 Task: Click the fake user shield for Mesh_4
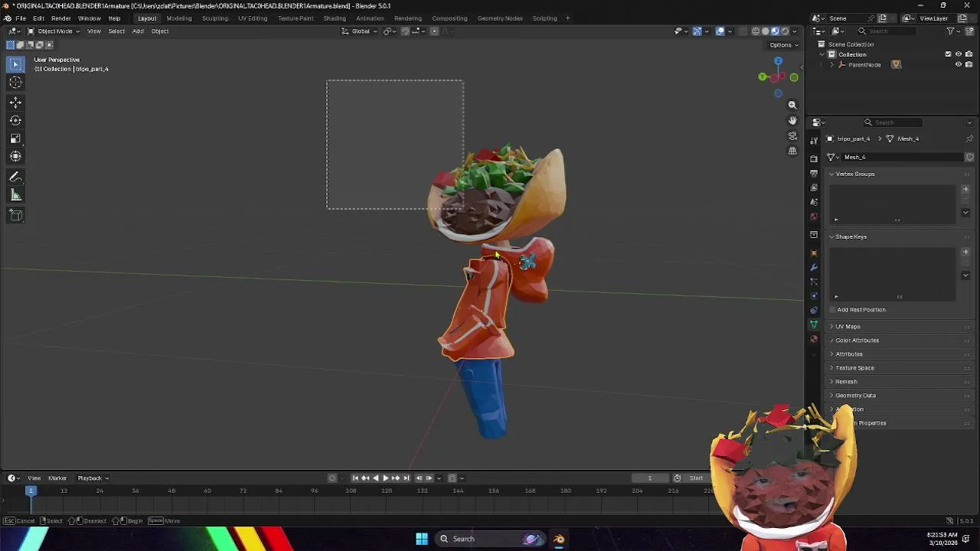[x=969, y=157]
